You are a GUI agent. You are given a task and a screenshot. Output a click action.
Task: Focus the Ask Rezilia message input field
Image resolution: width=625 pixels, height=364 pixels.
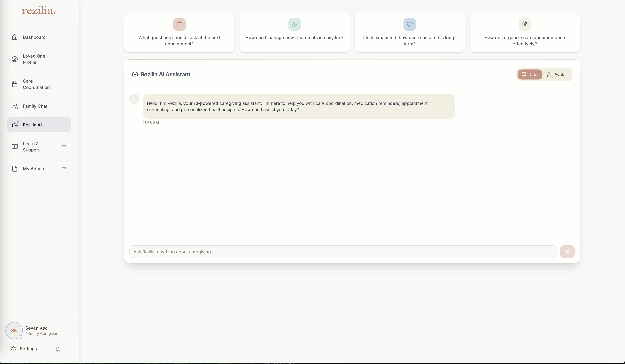[x=343, y=252]
